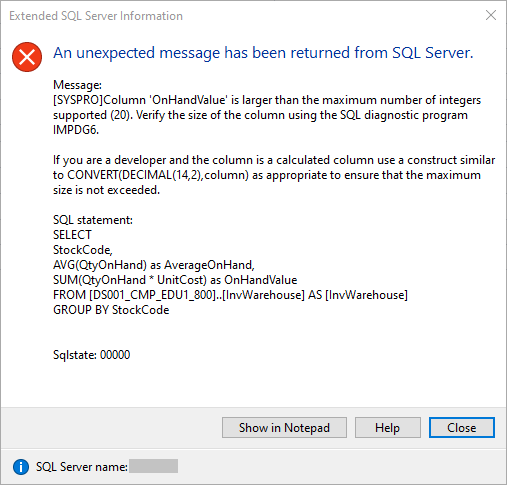Viewport: 507px width, 485px height.
Task: Click the Extended SQL Server Information title
Action: pyautogui.click(x=96, y=16)
